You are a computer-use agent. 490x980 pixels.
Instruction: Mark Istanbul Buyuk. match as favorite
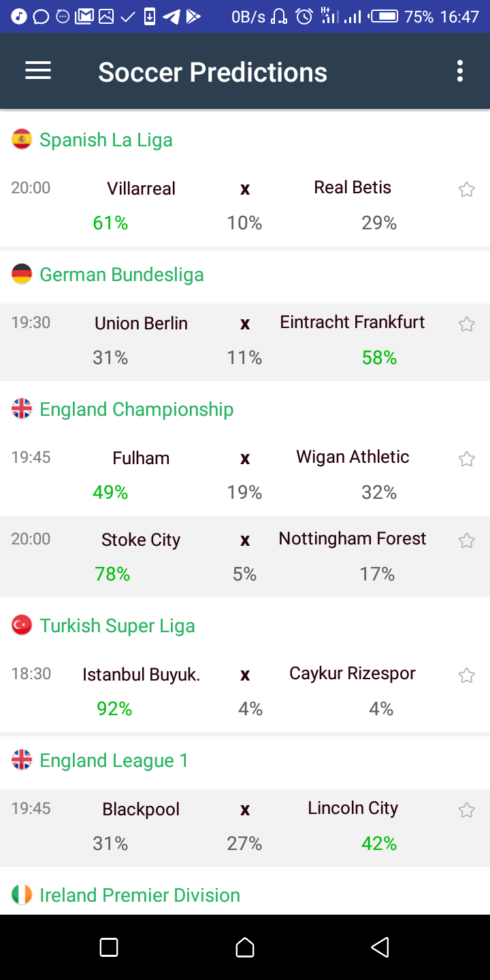pos(466,675)
